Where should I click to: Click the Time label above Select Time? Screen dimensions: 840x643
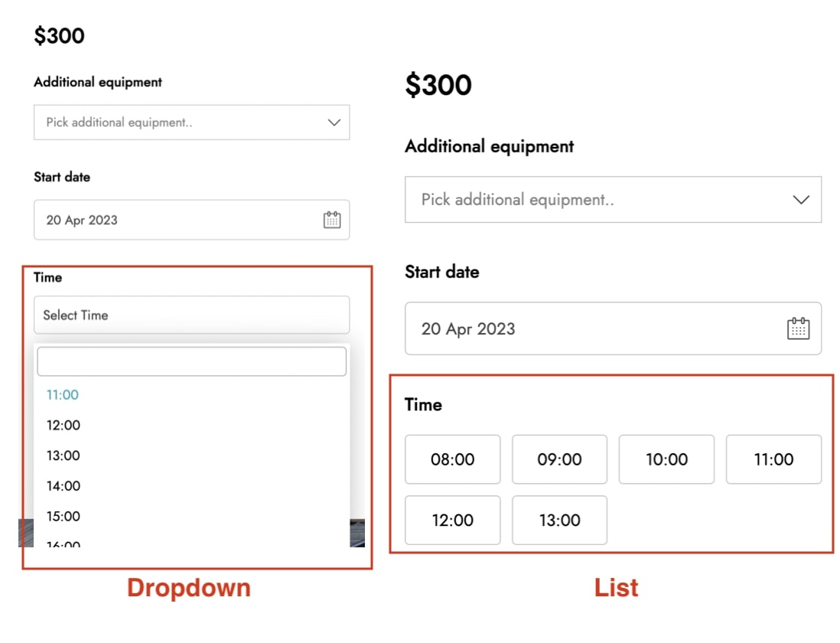47,278
